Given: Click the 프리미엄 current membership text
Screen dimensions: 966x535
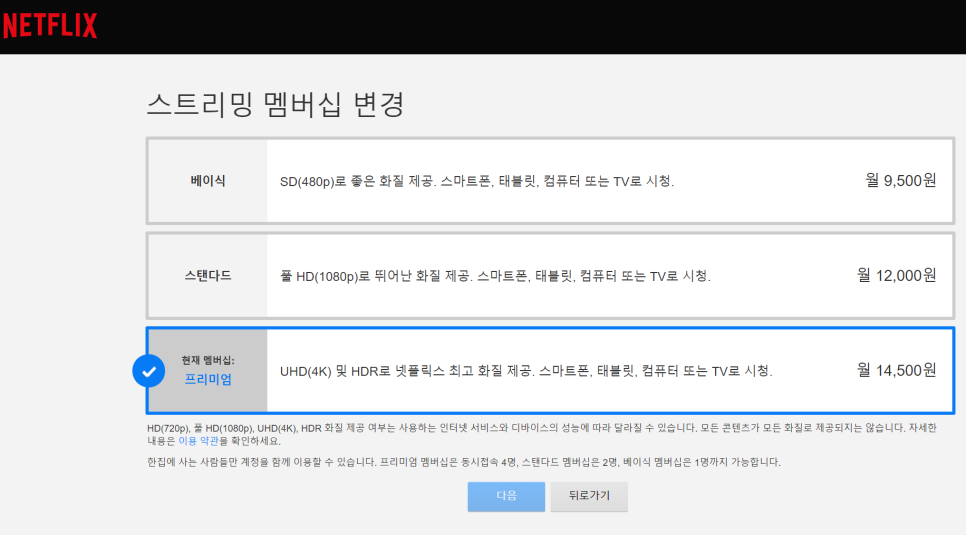Looking at the screenshot, I should coord(208,379).
